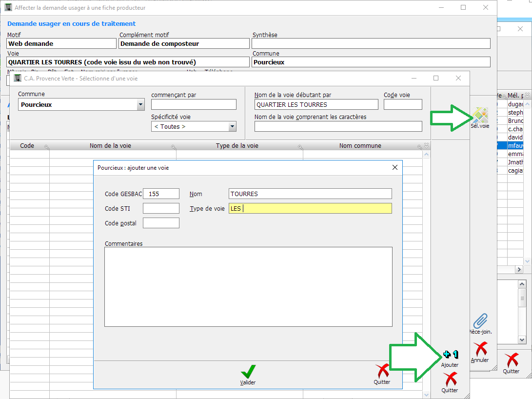This screenshot has height=399, width=532.
Task: Expand table columns chevron at grid header
Action: (427, 145)
